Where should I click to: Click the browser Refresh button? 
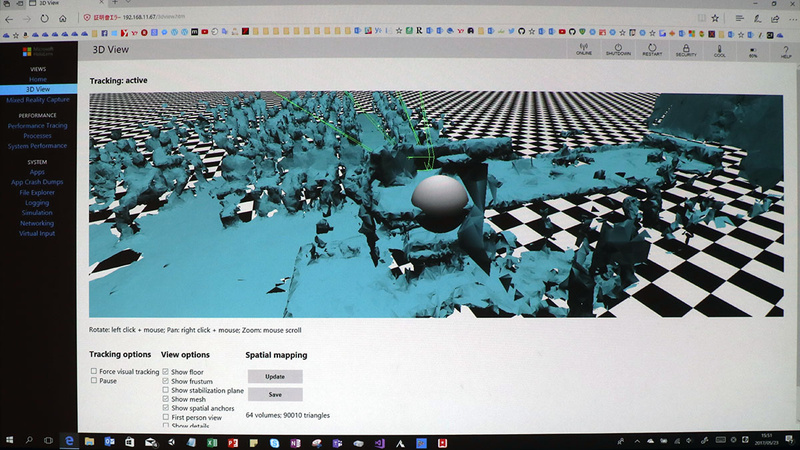[44, 18]
